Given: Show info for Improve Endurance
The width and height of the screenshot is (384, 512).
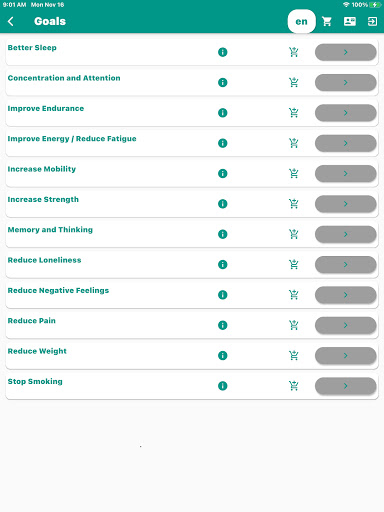Looking at the screenshot, I should coord(222,113).
